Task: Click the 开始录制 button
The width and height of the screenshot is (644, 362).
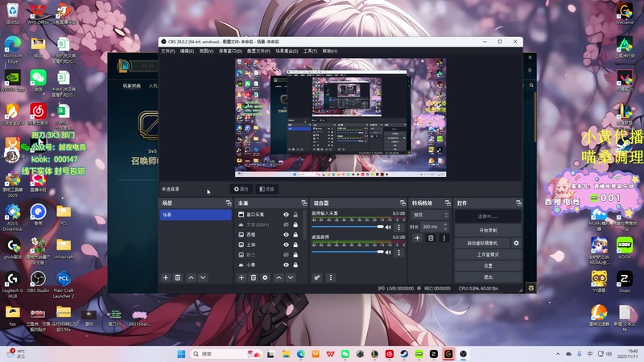Action: [488, 230]
